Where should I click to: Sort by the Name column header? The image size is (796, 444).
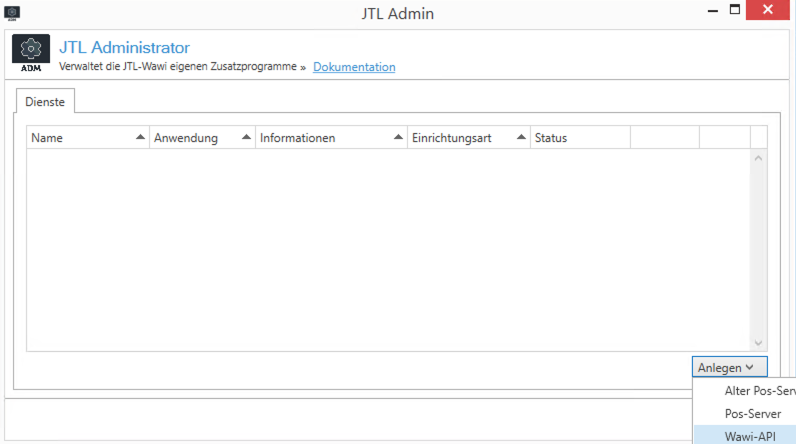[x=80, y=138]
